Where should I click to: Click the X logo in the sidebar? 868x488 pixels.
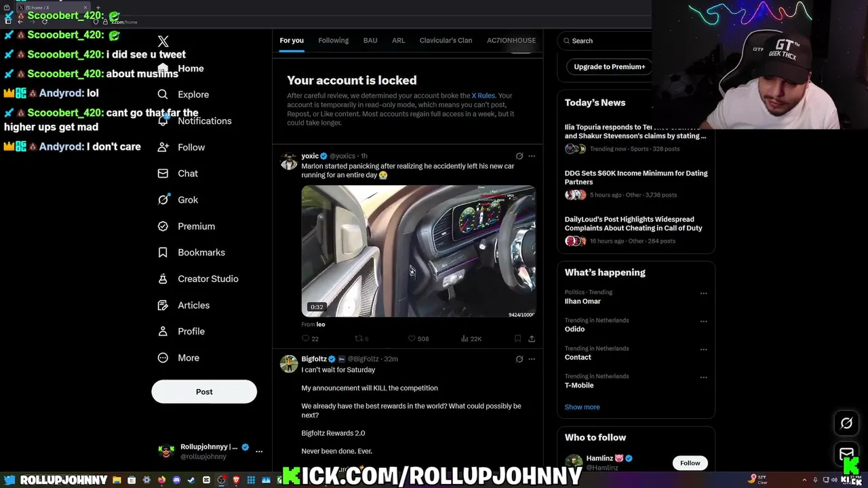tap(163, 41)
